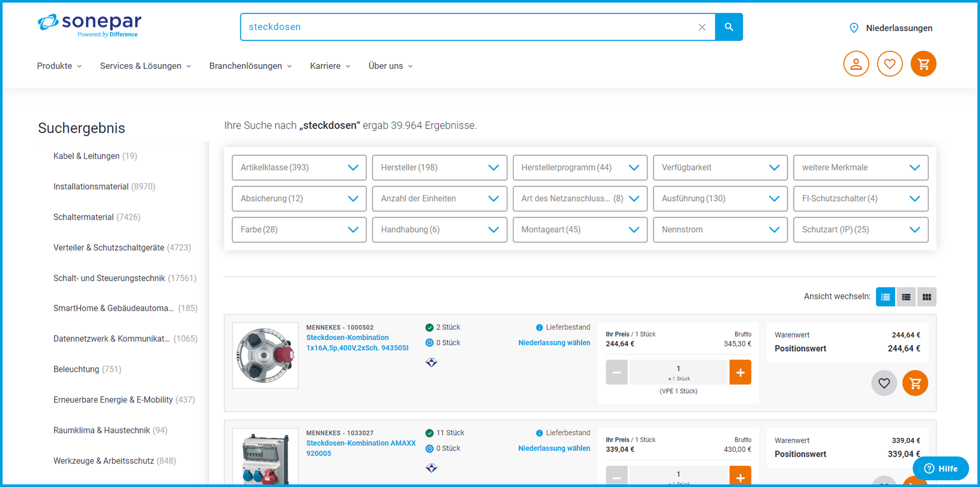This screenshot has width=980, height=487.
Task: Select Raumklima & Haustechnik category
Action: click(110, 431)
